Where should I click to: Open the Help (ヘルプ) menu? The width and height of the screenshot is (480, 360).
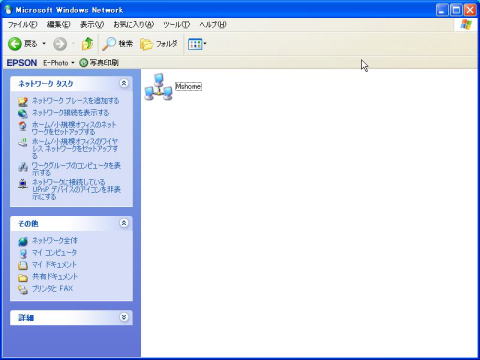(213, 24)
